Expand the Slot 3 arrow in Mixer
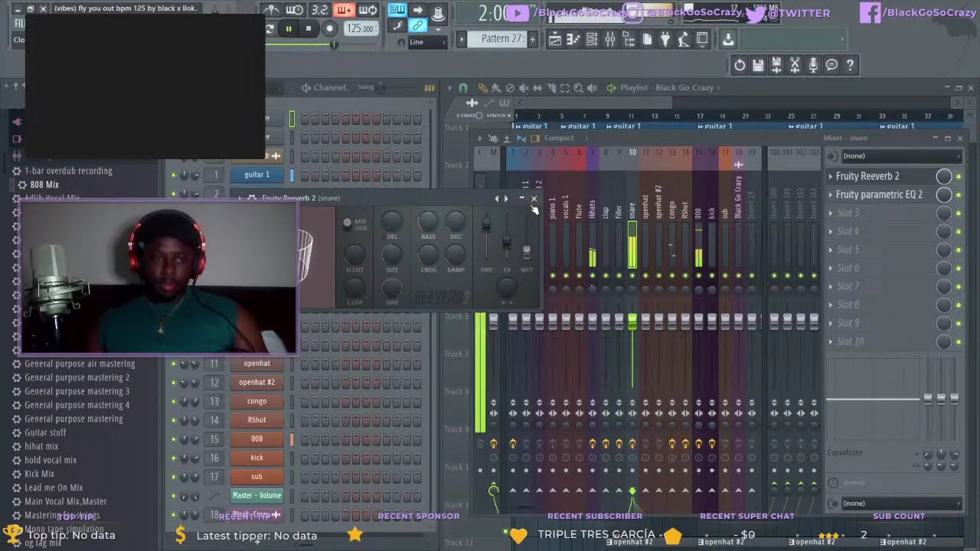 click(831, 213)
